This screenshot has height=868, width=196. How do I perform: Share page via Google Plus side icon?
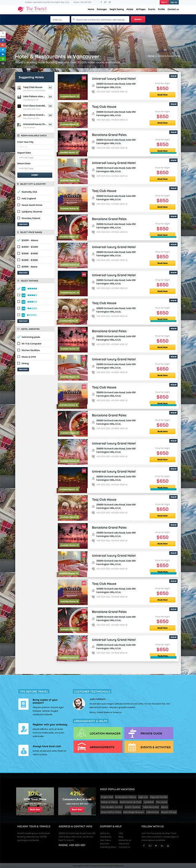coord(3,45)
